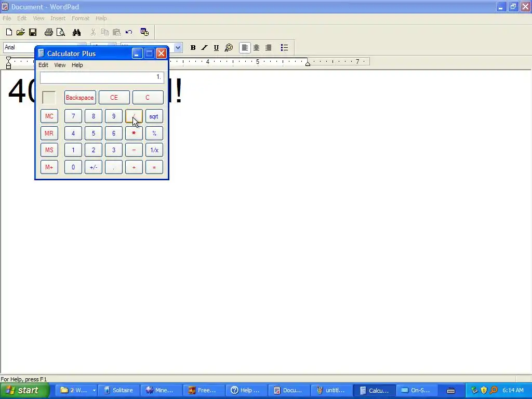The height and width of the screenshot is (399, 532).
Task: Click the magnifier icon in the system tray
Action: tap(494, 391)
